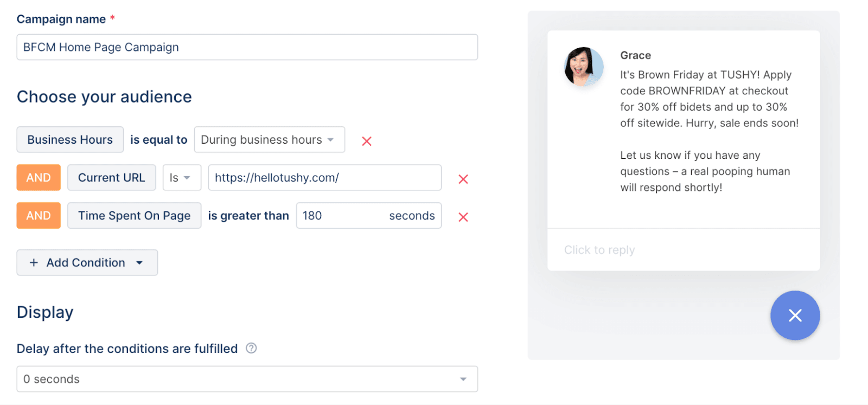This screenshot has width=868, height=405.
Task: Toggle the AND operator before Time Spent
Action: [x=39, y=215]
